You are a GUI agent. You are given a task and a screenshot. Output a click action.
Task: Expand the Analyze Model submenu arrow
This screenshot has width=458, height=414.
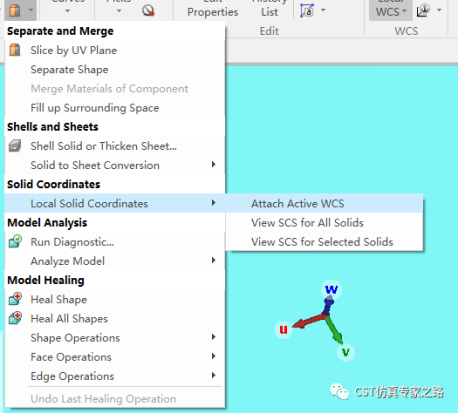pyautogui.click(x=214, y=260)
